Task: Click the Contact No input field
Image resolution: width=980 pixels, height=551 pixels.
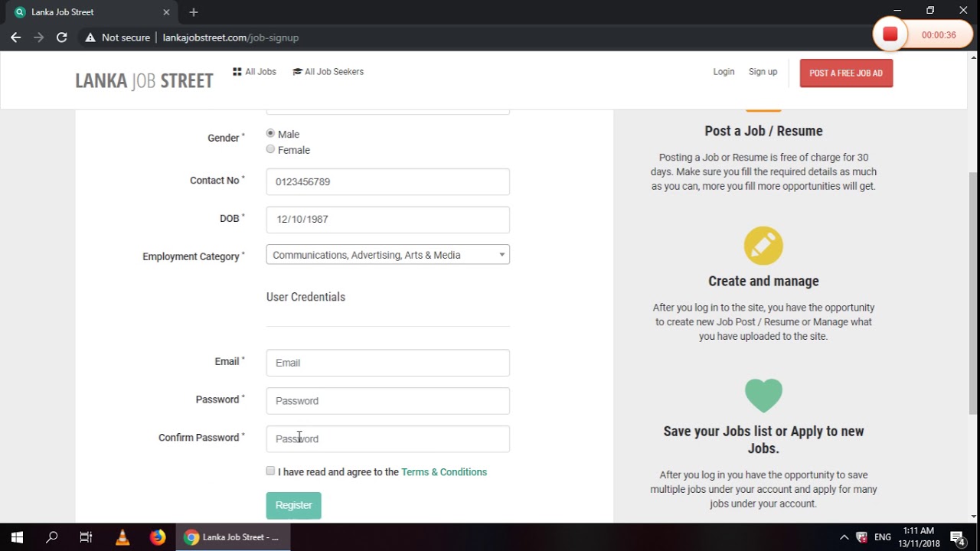Action: [x=387, y=181]
